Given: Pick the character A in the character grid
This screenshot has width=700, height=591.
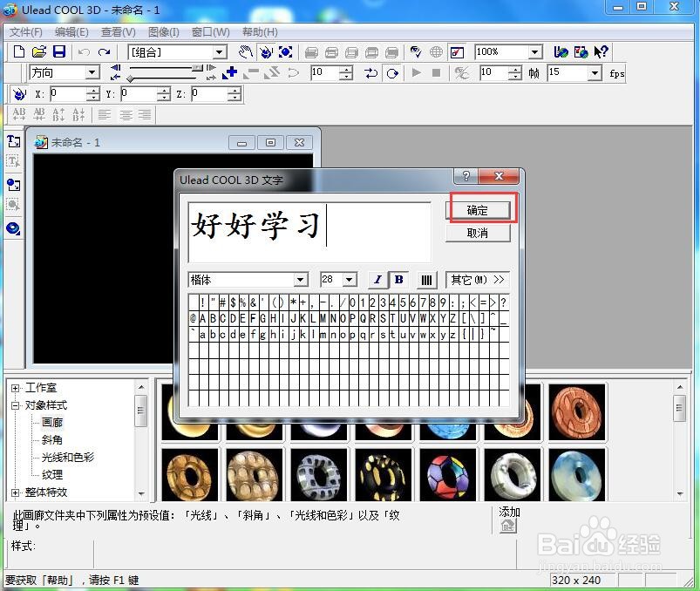Looking at the screenshot, I should [203, 319].
